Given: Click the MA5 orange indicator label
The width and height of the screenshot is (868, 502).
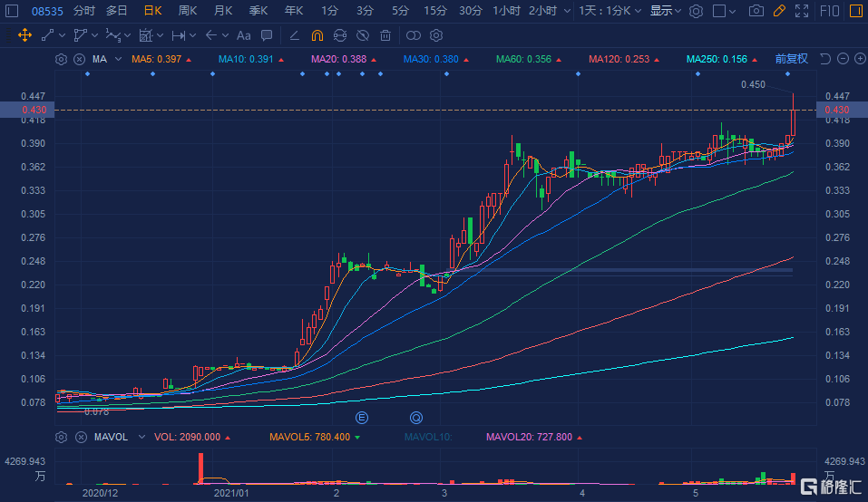Looking at the screenshot, I should point(156,59).
